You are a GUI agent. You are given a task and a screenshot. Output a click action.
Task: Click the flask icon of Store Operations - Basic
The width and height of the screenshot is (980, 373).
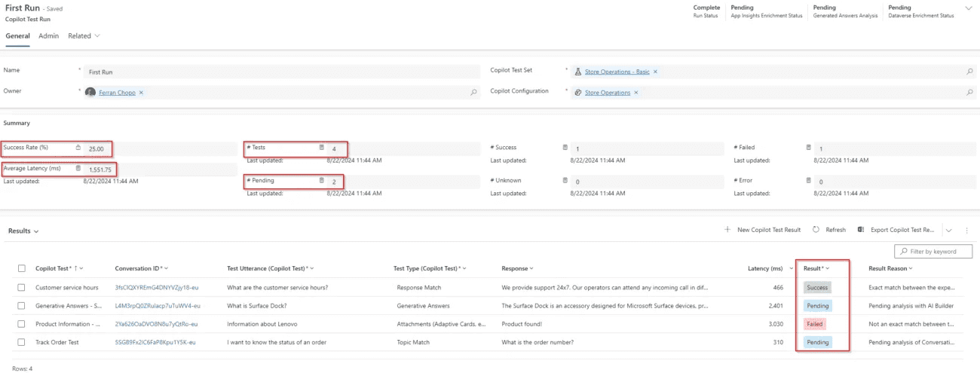tap(578, 72)
